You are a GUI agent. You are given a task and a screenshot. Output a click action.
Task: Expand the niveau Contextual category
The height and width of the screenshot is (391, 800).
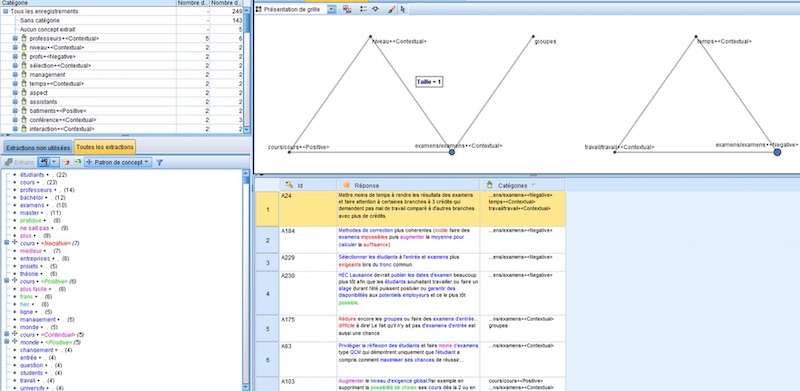point(15,47)
